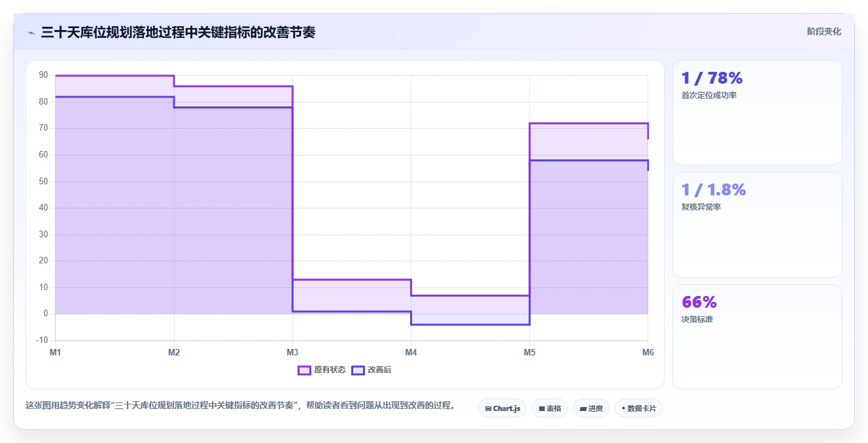Click the icon inside the Chart.js tag
Screen dimensions: 868x443
click(x=488, y=409)
